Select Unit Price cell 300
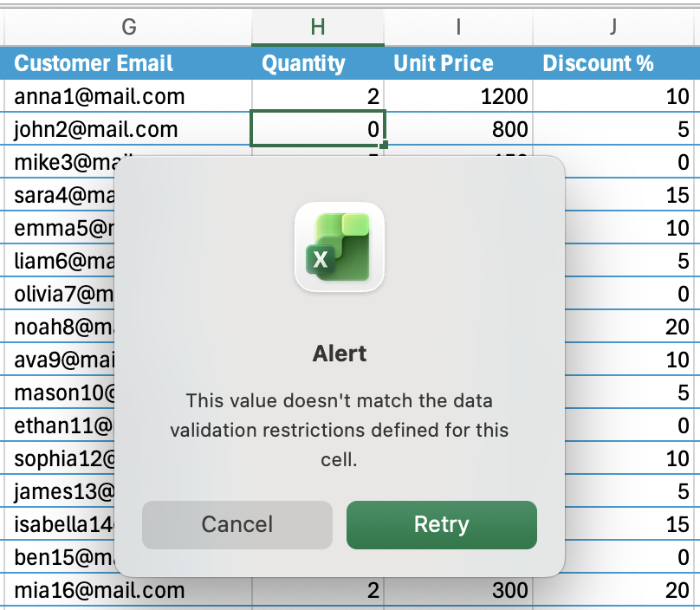The image size is (700, 610). 458,590
